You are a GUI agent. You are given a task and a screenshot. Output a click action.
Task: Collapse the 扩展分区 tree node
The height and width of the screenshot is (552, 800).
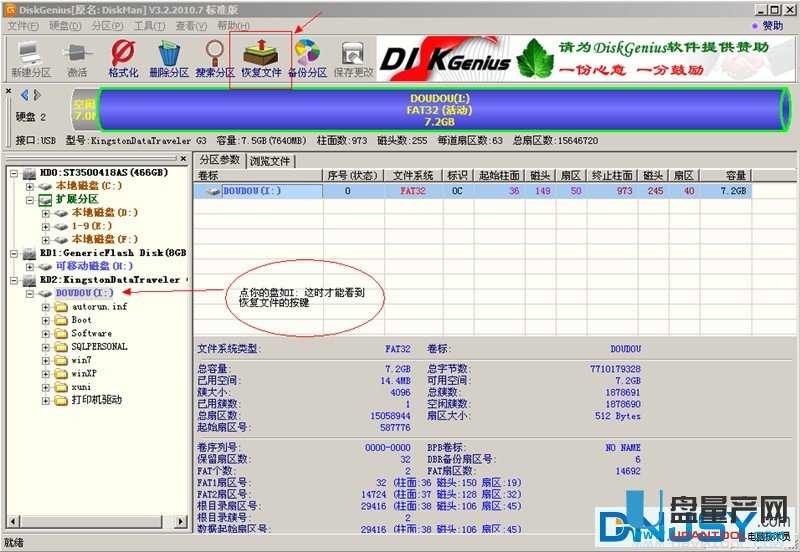(x=31, y=199)
